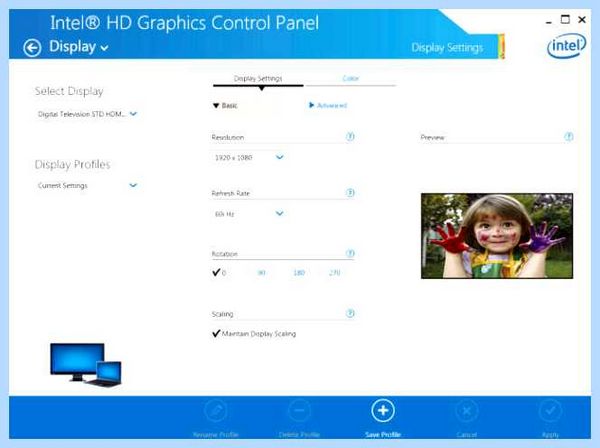Click the Display Settings header label
Screen dimensions: 600x448
point(447,48)
